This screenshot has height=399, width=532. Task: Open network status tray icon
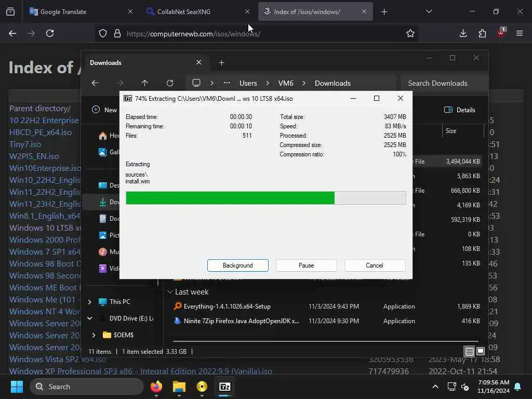[451, 387]
